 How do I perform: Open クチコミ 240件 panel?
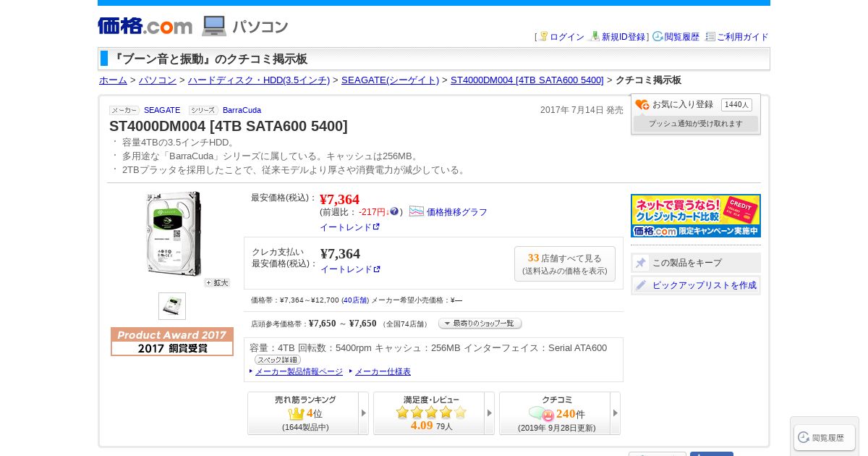[x=555, y=413]
